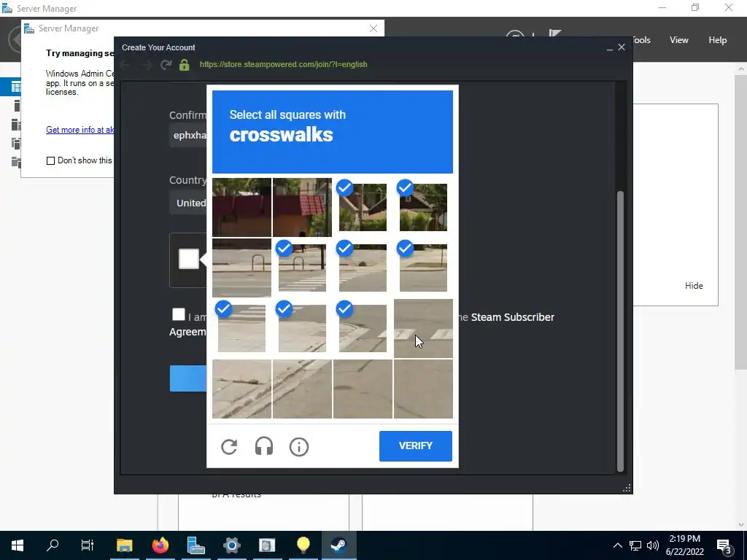747x560 pixels.
Task: Click the Server Manager notifications flag icon
Action: (554, 35)
